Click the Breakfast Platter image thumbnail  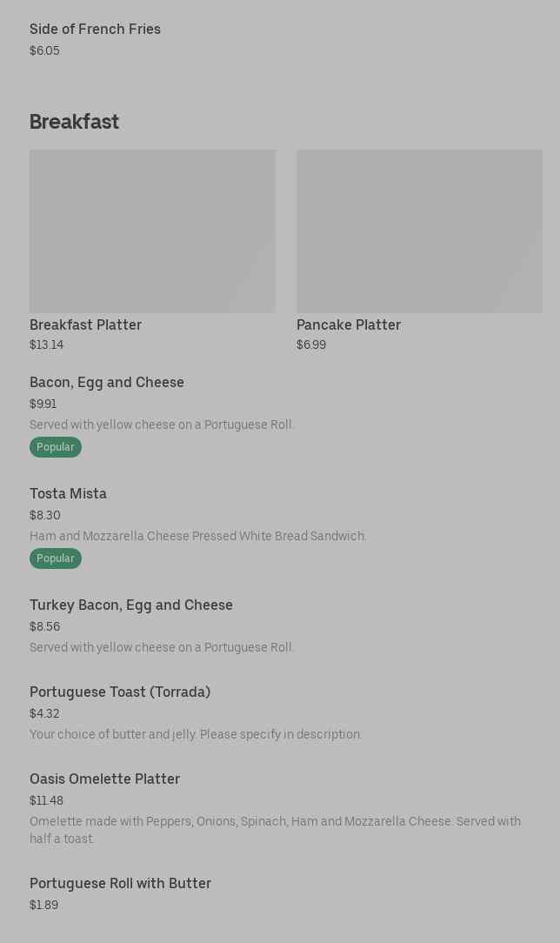152,231
